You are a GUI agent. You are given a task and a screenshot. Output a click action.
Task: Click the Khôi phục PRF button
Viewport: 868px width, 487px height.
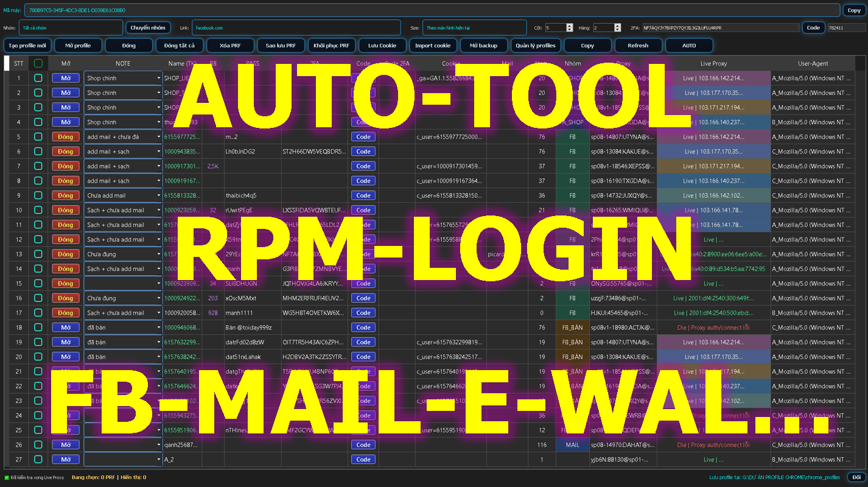click(x=332, y=46)
